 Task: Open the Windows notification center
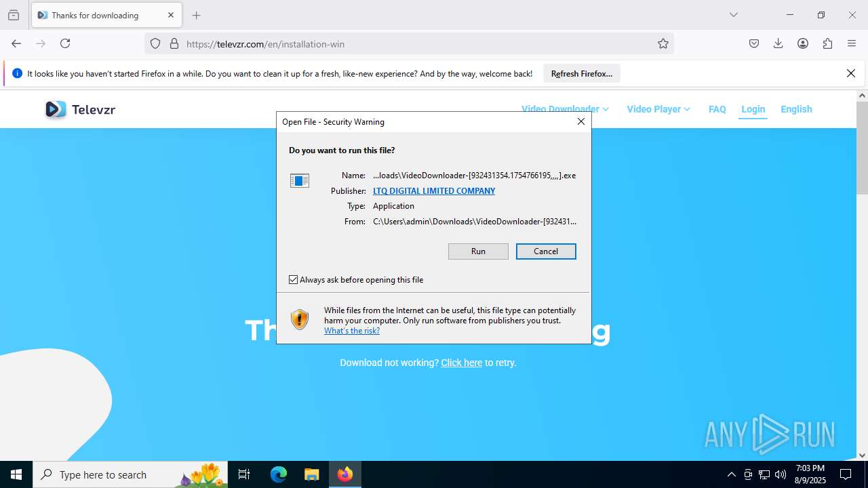click(x=846, y=474)
